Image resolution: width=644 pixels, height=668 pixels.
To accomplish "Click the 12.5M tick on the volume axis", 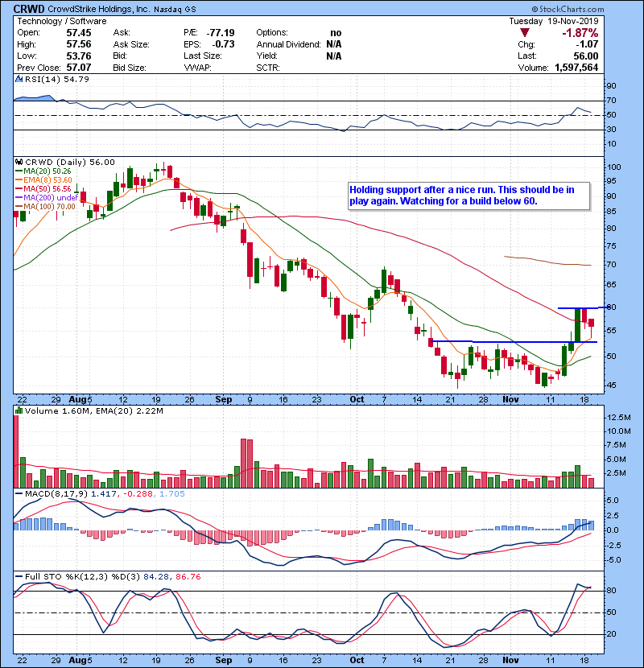I will [619, 418].
